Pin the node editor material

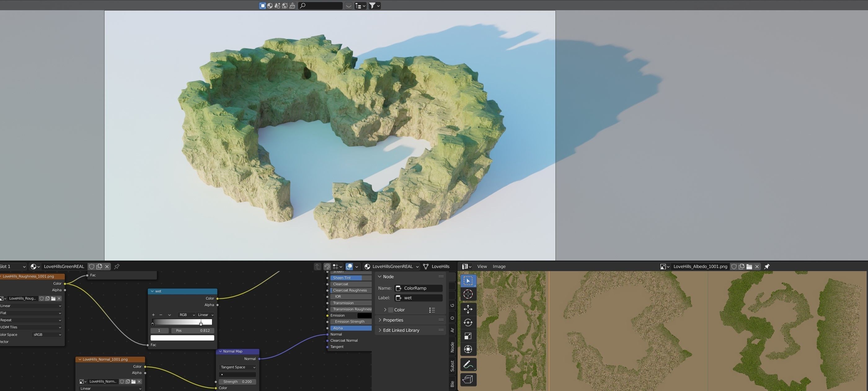[117, 266]
